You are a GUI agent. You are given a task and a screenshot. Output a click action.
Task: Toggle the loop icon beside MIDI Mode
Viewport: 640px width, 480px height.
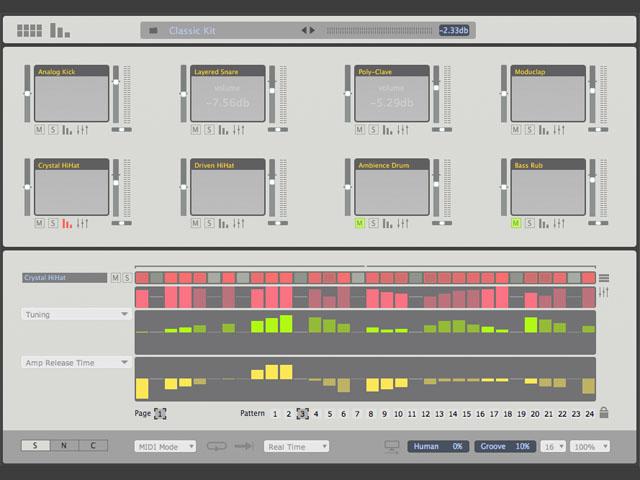[216, 446]
